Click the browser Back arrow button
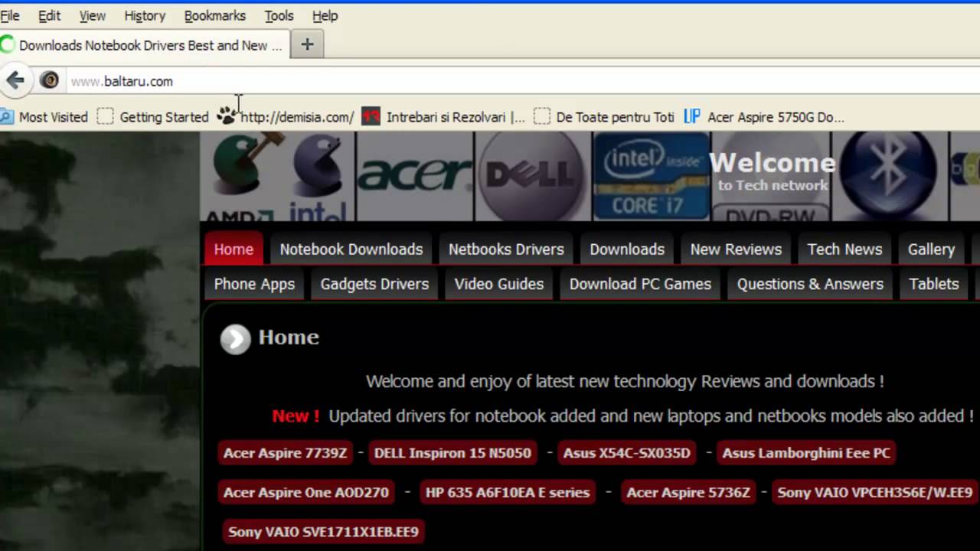 tap(15, 80)
